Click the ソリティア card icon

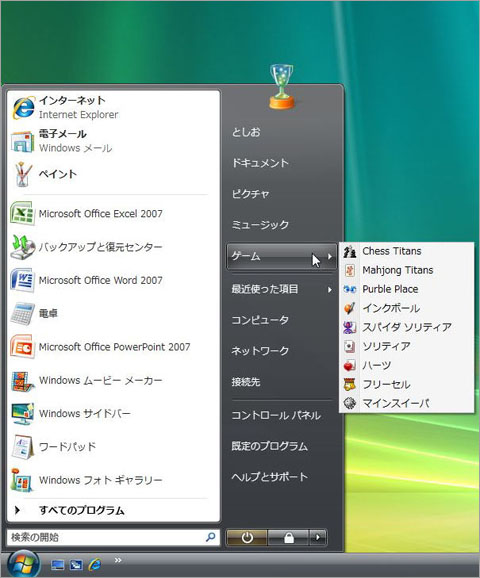(x=349, y=346)
